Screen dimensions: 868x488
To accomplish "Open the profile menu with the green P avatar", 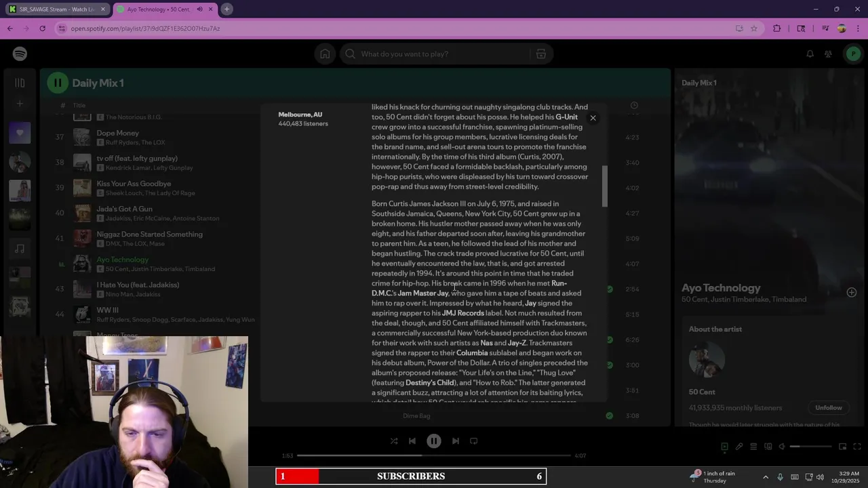I will click(x=853, y=54).
